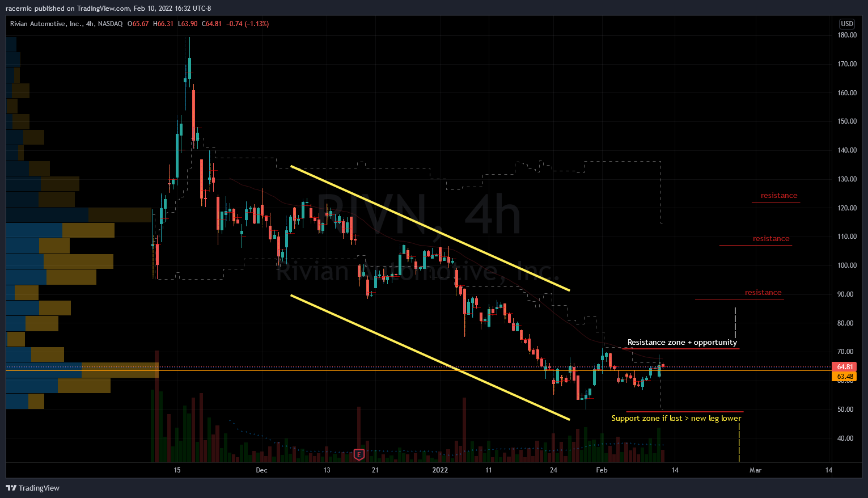Click the 150.00 price axis label
This screenshot has height=498, width=868.
tap(847, 121)
